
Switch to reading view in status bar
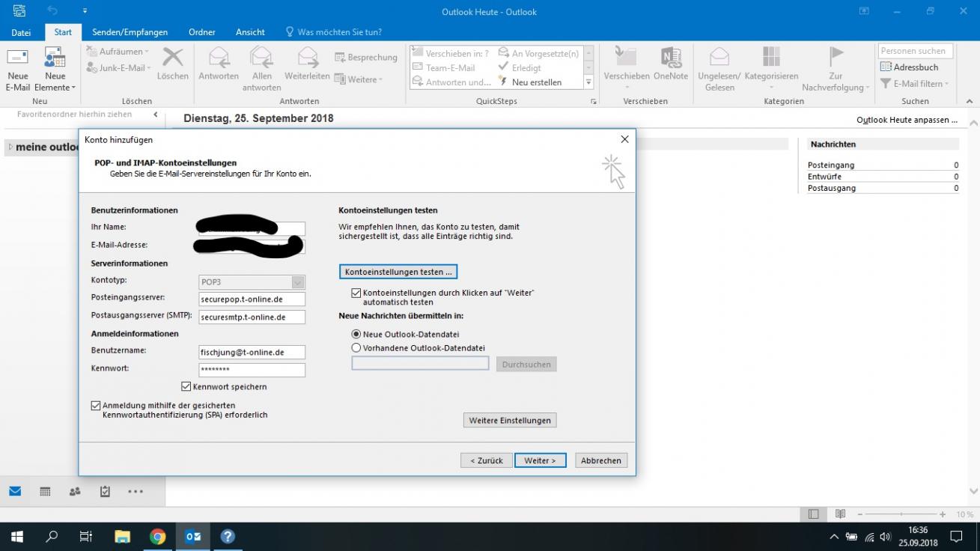pyautogui.click(x=840, y=514)
